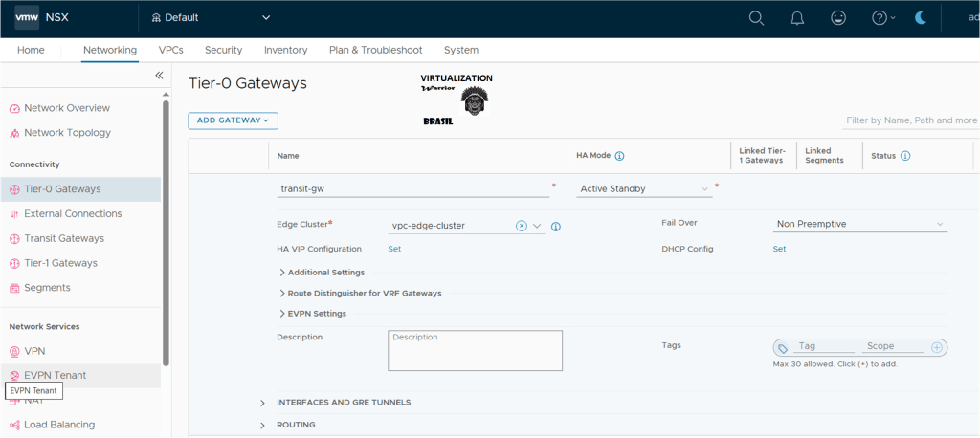Click the smiley feedback icon
The width and height of the screenshot is (980, 438).
pyautogui.click(x=838, y=18)
